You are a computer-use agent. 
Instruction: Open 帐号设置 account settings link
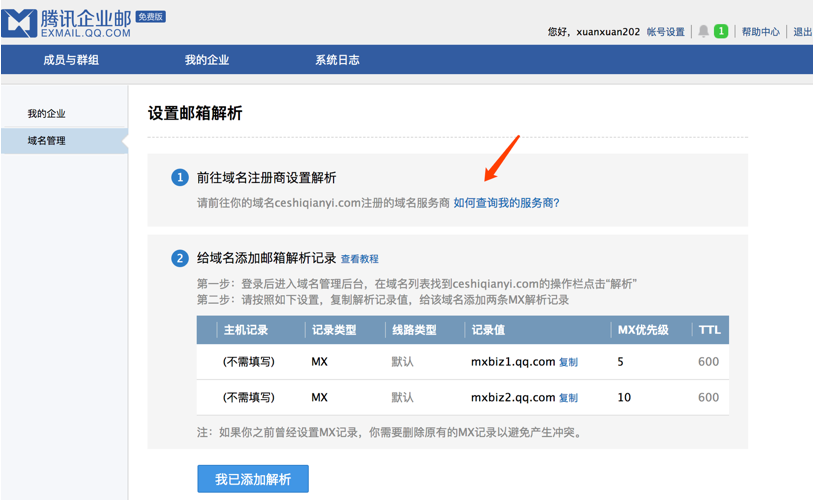point(665,32)
